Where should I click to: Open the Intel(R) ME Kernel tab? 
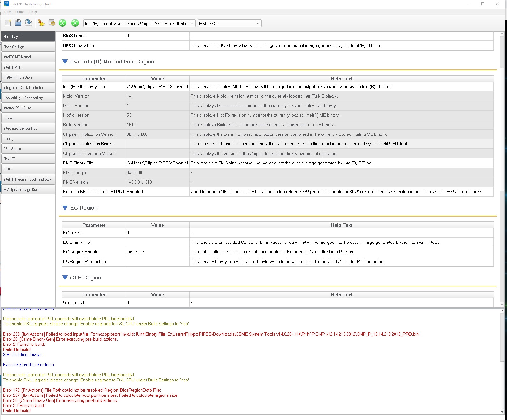pyautogui.click(x=28, y=57)
